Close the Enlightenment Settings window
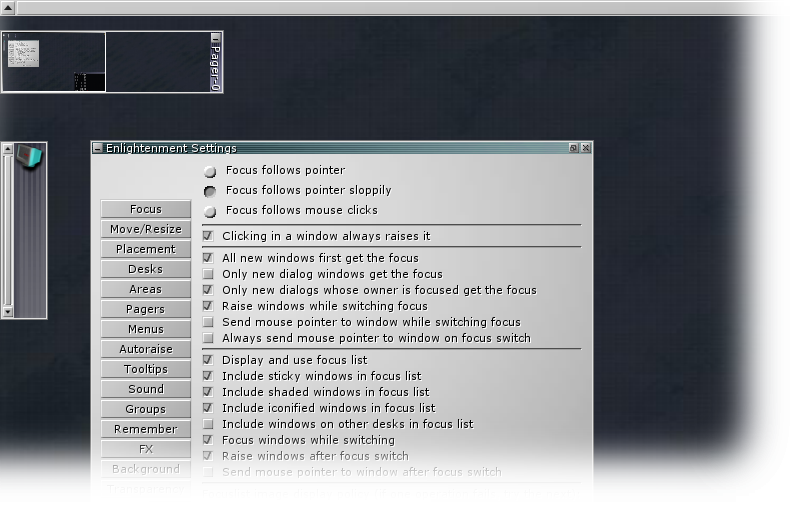 pyautogui.click(x=586, y=148)
